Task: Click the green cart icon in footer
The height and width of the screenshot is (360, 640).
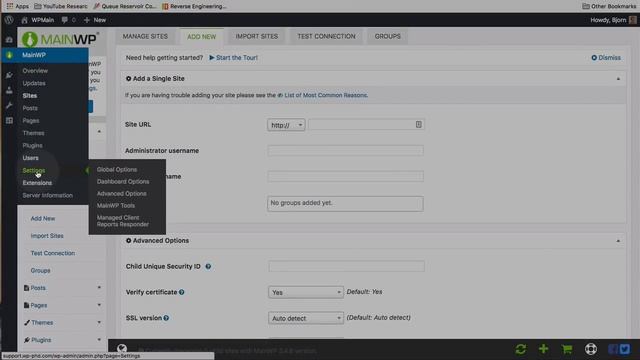Action: pyautogui.click(x=567, y=349)
